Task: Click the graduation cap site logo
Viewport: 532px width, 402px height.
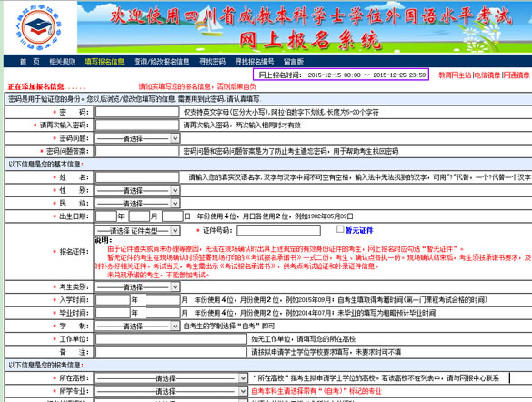Action: pos(38,28)
